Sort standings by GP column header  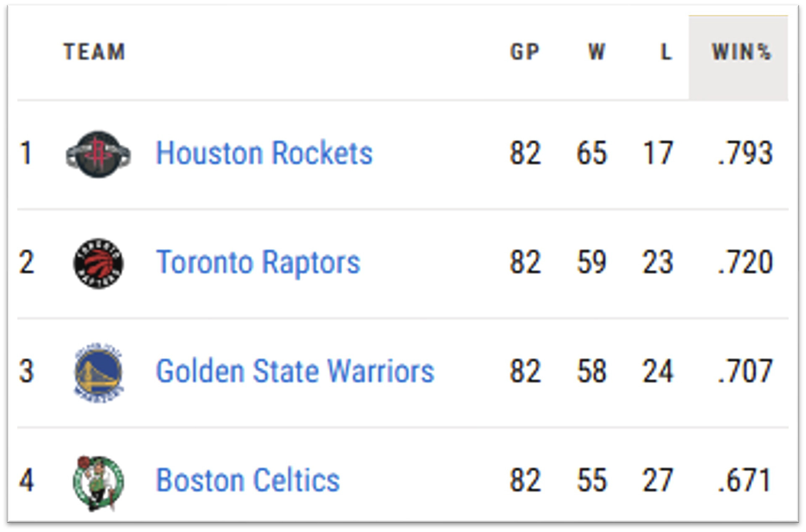click(x=525, y=52)
